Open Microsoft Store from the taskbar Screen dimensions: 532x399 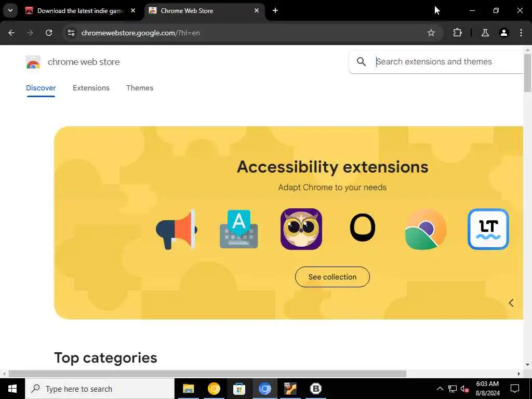tap(239, 389)
